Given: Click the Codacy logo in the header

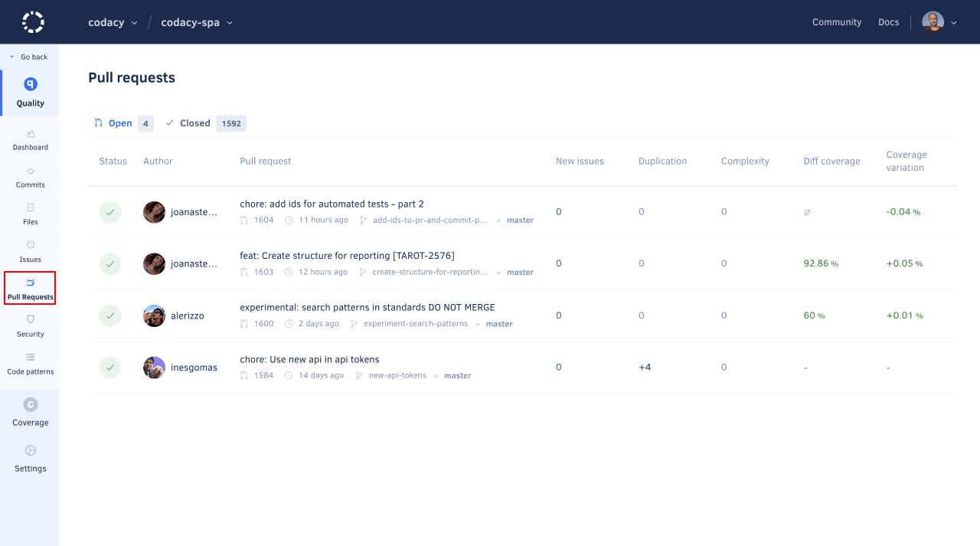Looking at the screenshot, I should [31, 21].
